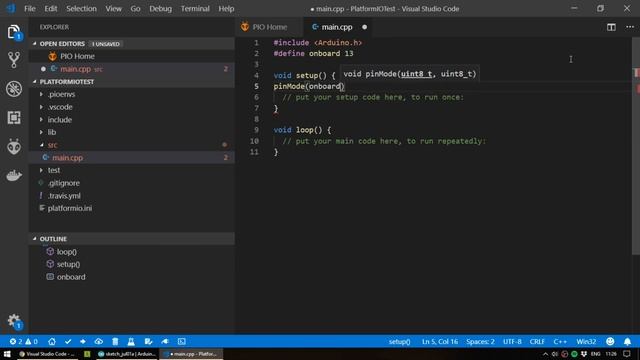Select PIO Home in Open Editors list
This screenshot has width=640, height=360.
pos(131,56)
